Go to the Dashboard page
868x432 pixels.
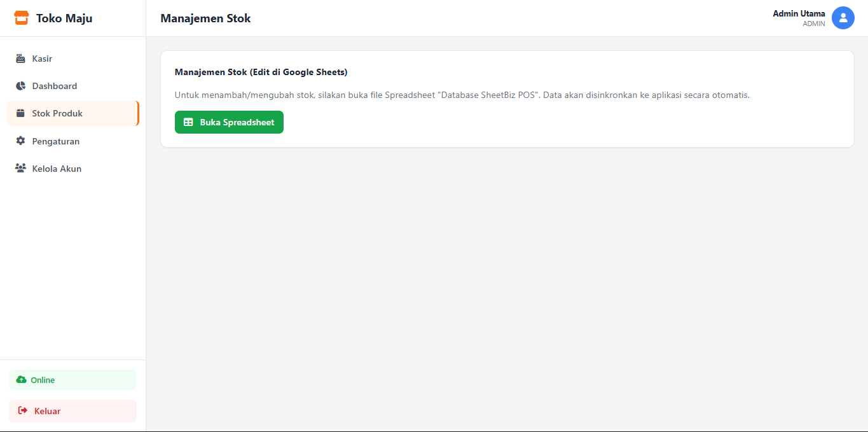(55, 86)
